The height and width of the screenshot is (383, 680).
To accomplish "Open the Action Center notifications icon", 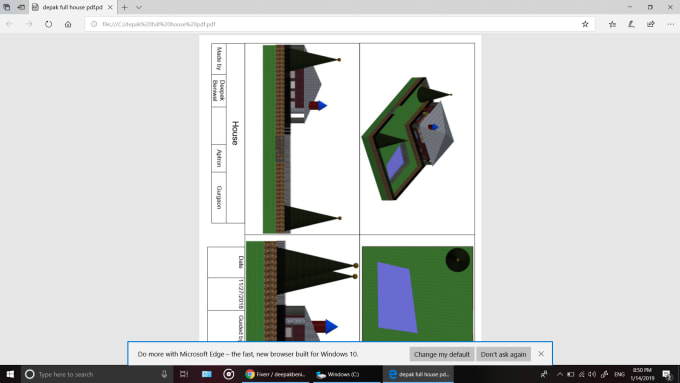I will pos(667,374).
